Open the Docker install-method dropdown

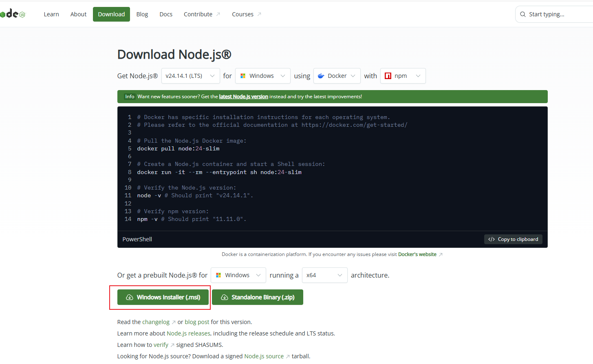(x=337, y=76)
